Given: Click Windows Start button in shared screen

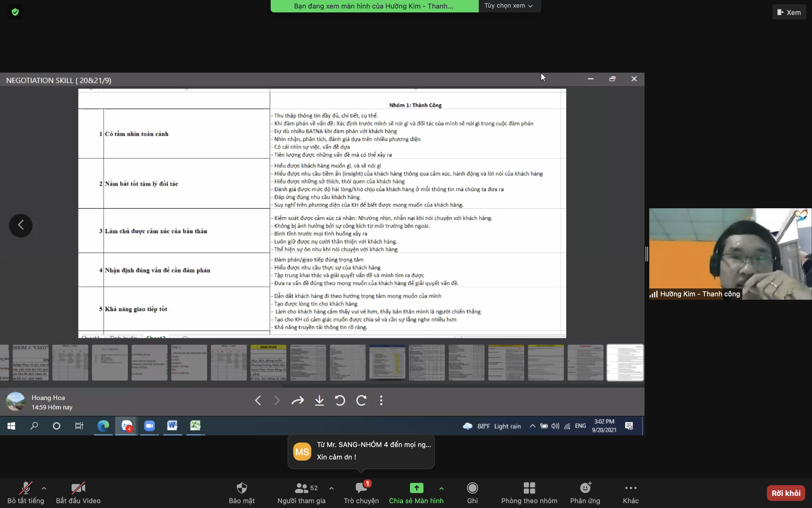Looking at the screenshot, I should coord(11,426).
